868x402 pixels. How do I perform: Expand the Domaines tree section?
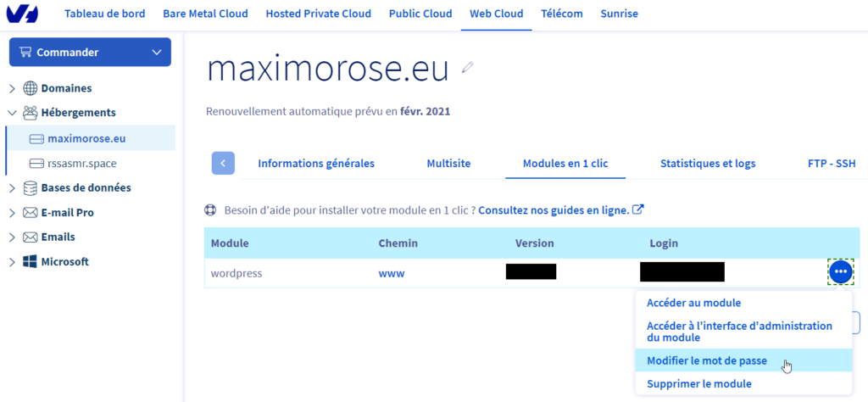[12, 88]
